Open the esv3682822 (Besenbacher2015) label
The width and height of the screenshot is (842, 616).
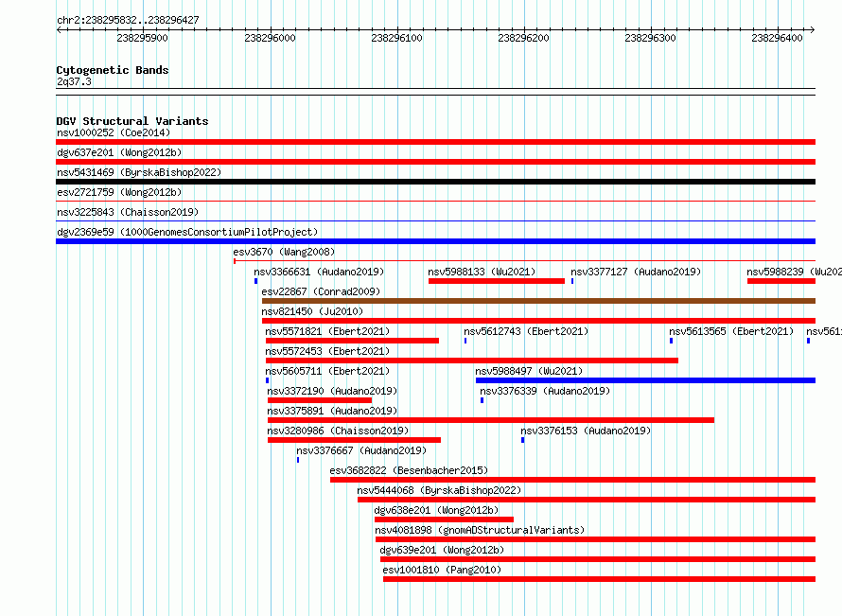pyautogui.click(x=409, y=470)
